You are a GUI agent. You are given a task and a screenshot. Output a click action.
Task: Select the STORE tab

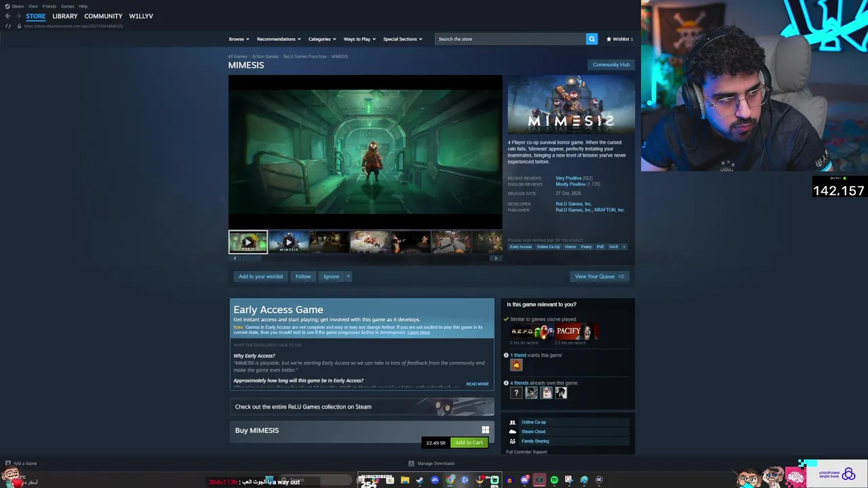tap(36, 16)
